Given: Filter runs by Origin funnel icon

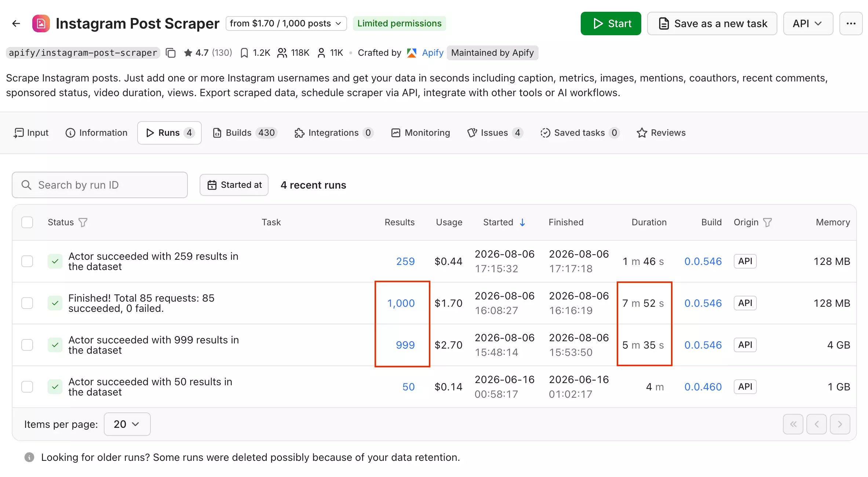Looking at the screenshot, I should tap(767, 222).
